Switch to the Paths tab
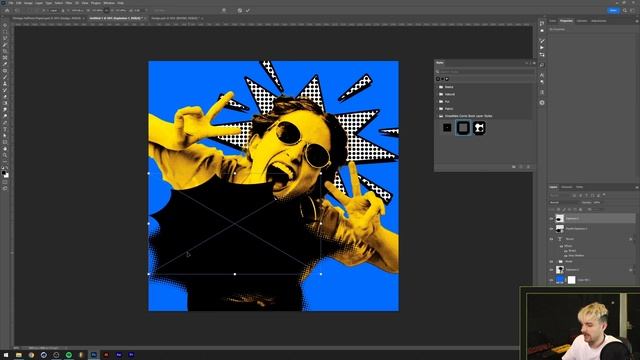Viewport: 640px width, 360px height. tap(580, 187)
